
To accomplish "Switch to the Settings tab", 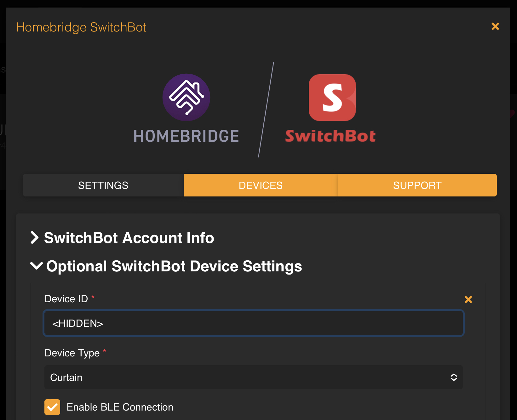I will pos(103,185).
